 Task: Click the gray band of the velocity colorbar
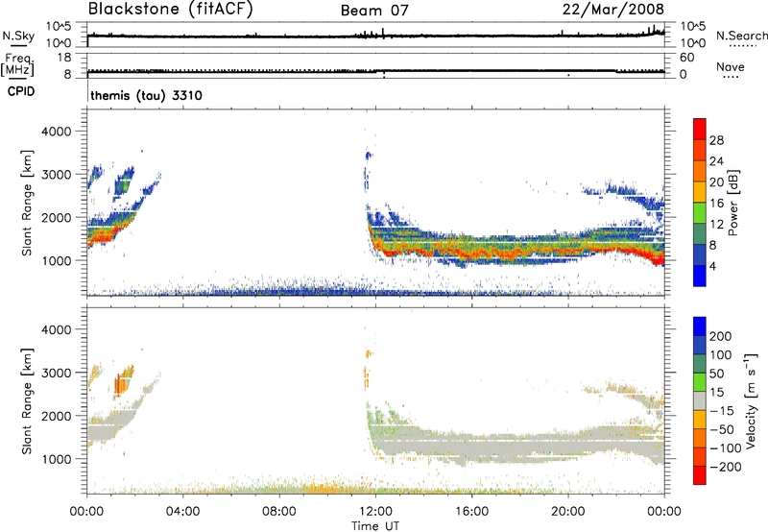(700, 400)
